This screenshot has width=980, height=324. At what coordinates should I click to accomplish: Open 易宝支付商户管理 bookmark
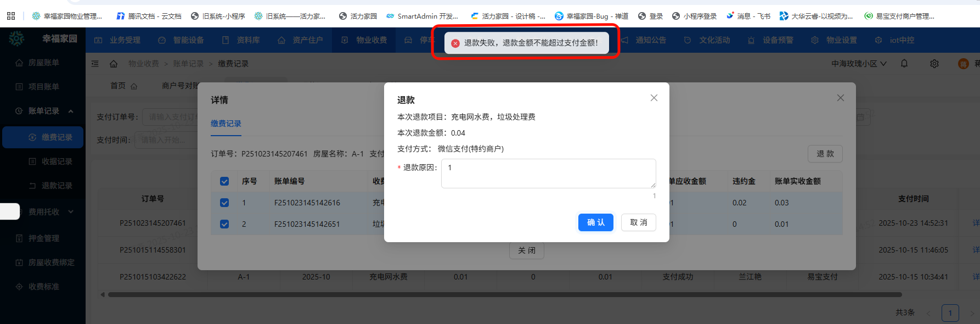tap(899, 16)
